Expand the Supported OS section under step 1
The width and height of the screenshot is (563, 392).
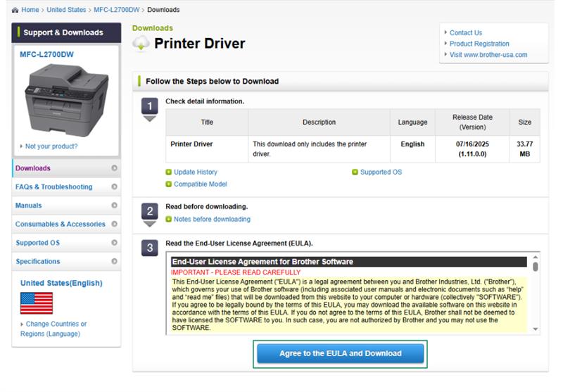click(381, 172)
